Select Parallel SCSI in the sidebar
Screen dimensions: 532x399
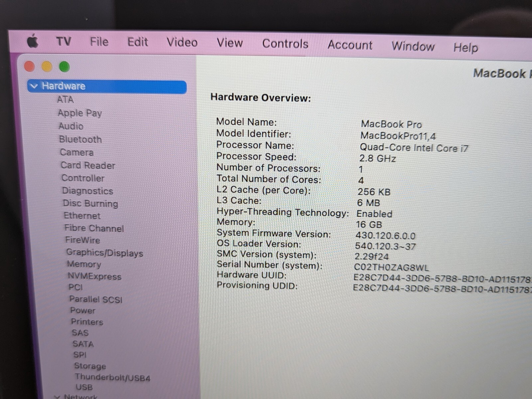(x=96, y=299)
